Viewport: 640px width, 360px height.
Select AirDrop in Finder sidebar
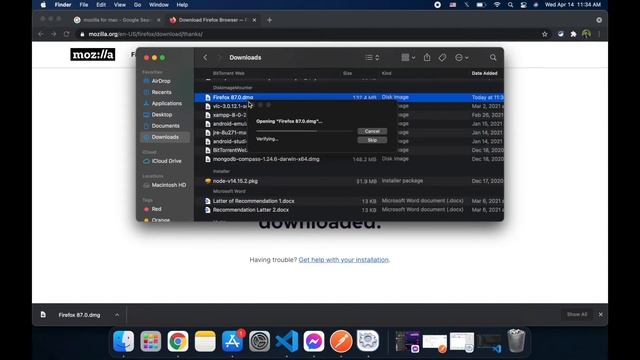(x=161, y=81)
